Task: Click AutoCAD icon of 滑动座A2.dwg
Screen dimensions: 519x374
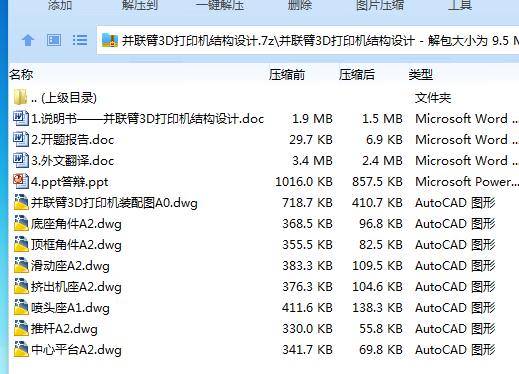Action: (x=21, y=265)
